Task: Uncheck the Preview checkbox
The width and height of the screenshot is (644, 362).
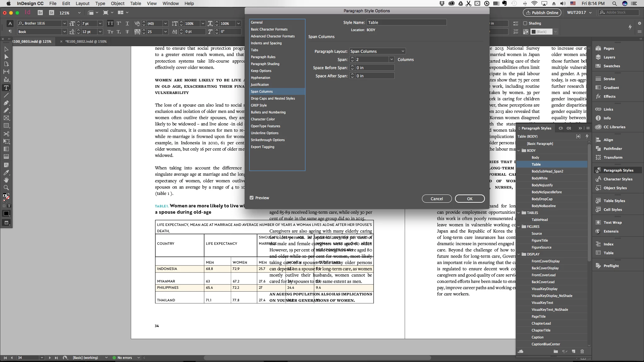Action: (x=252, y=198)
